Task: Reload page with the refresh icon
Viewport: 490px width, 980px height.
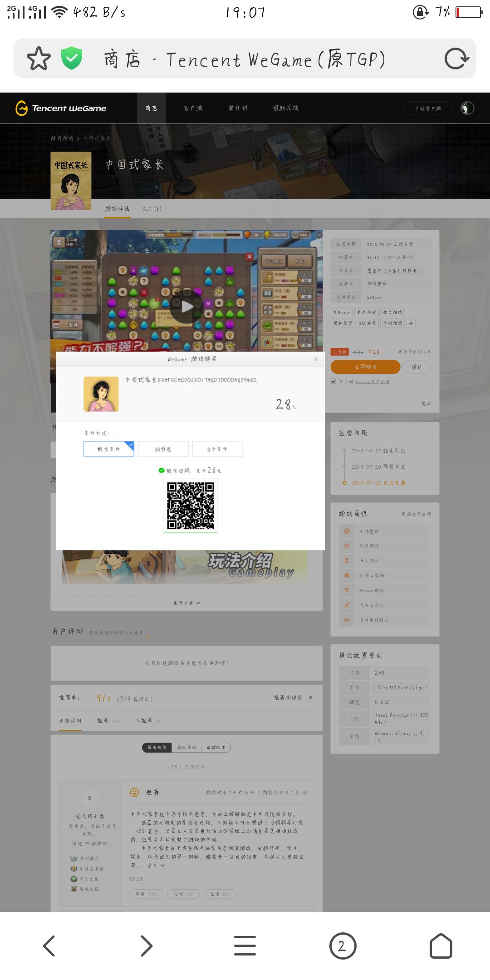Action: tap(456, 59)
